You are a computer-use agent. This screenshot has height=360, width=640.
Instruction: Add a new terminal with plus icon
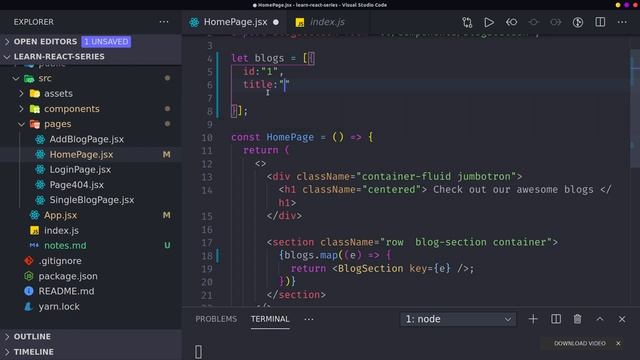click(x=533, y=319)
